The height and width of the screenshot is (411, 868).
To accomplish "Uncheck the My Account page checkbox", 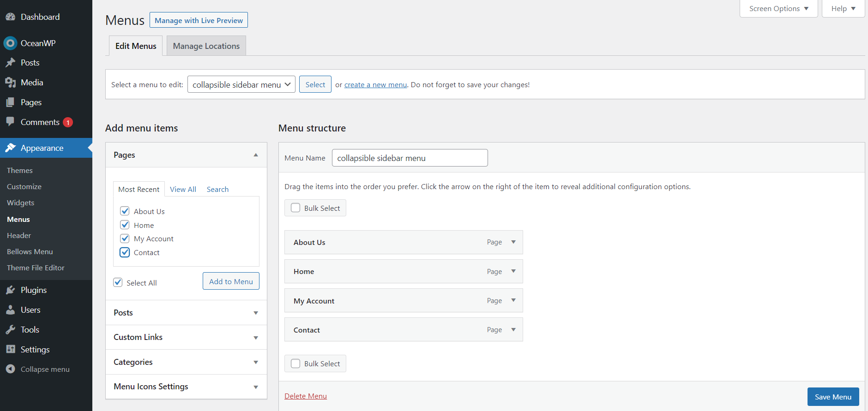I will [x=125, y=238].
